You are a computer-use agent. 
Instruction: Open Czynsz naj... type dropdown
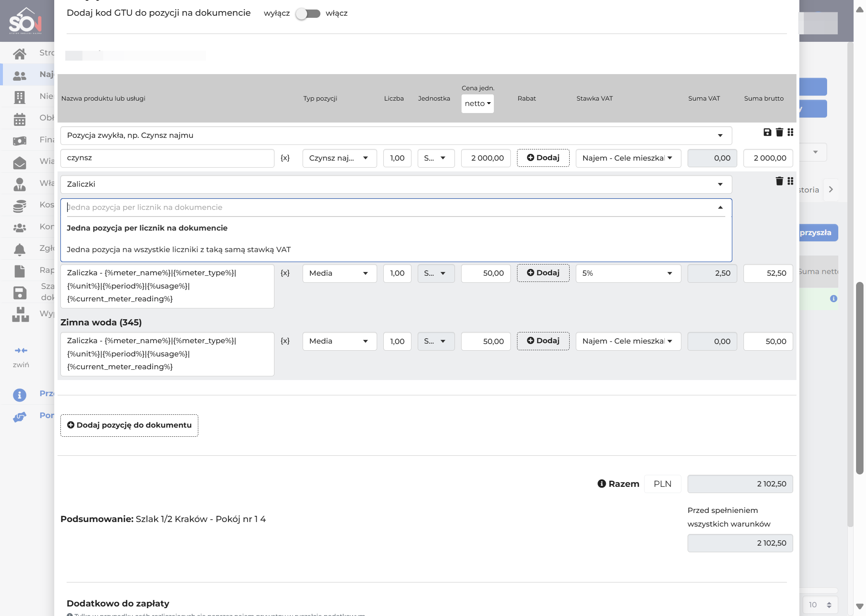pyautogui.click(x=339, y=158)
